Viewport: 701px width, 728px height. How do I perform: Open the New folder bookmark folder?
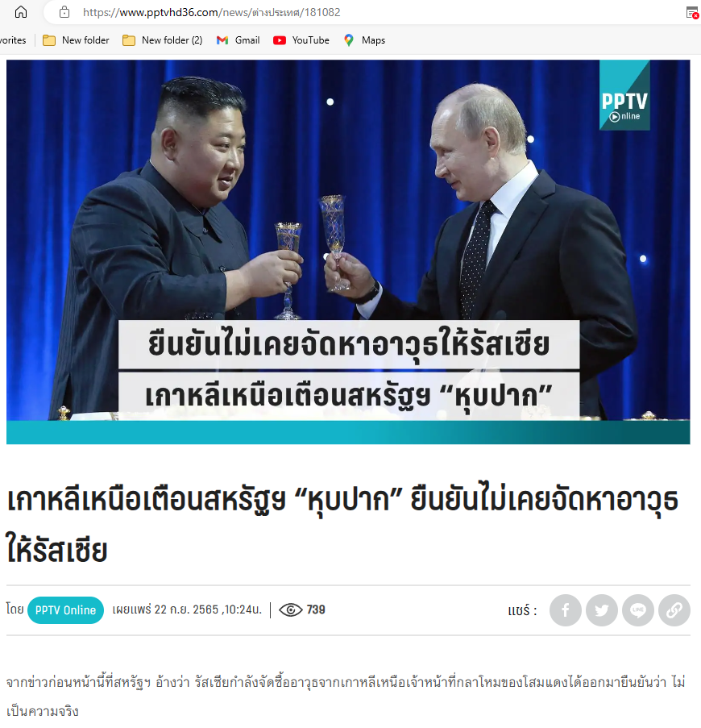tap(76, 40)
